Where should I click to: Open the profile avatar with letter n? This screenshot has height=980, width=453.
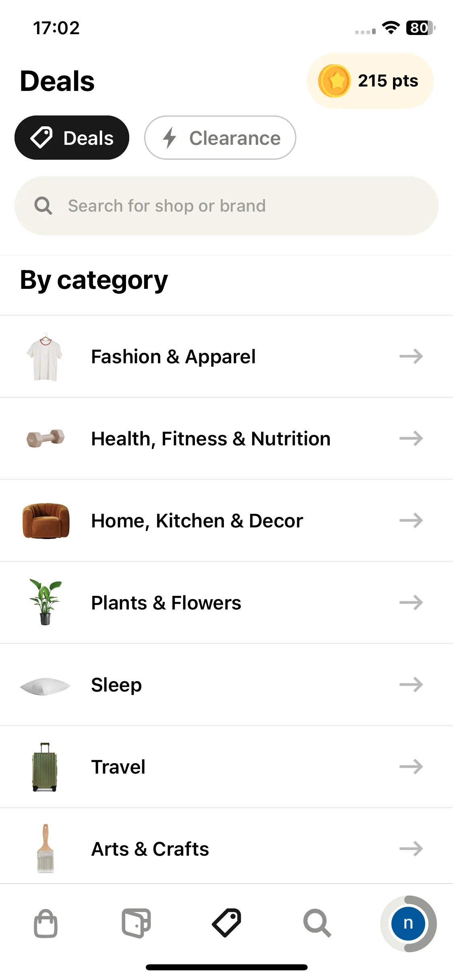408,923
